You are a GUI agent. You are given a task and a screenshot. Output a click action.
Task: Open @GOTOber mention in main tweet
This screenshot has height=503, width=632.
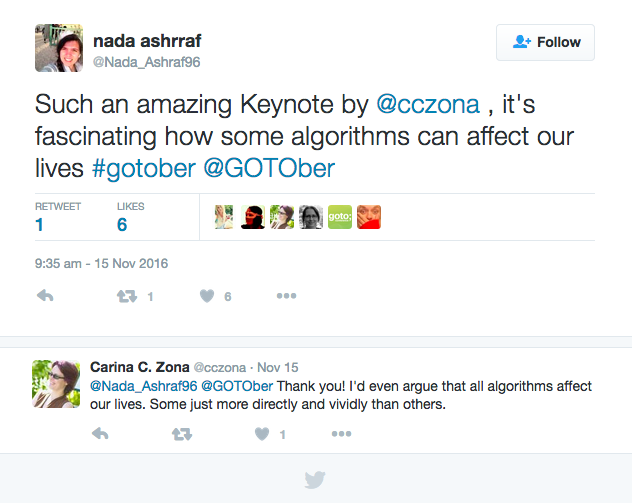click(269, 168)
